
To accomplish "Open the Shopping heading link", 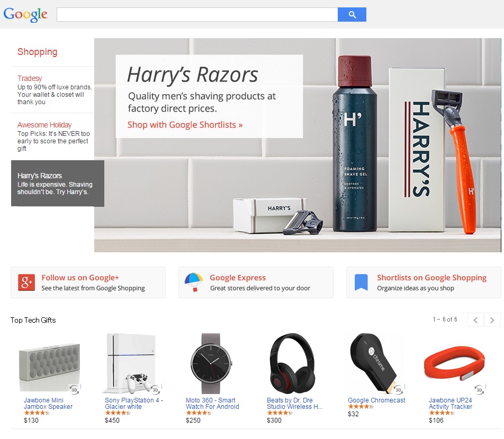I will click(37, 52).
